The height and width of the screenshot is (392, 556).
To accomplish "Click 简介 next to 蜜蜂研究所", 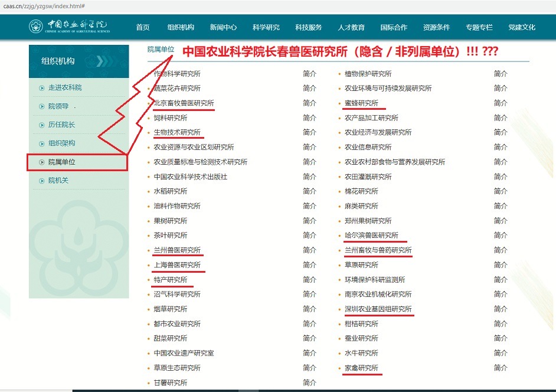I will point(501,103).
